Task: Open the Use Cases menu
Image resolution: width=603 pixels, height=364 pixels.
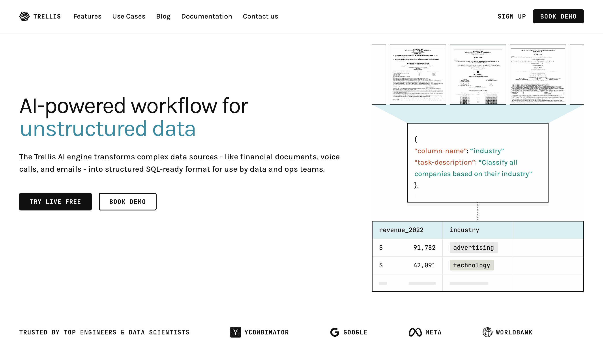Action: (128, 16)
